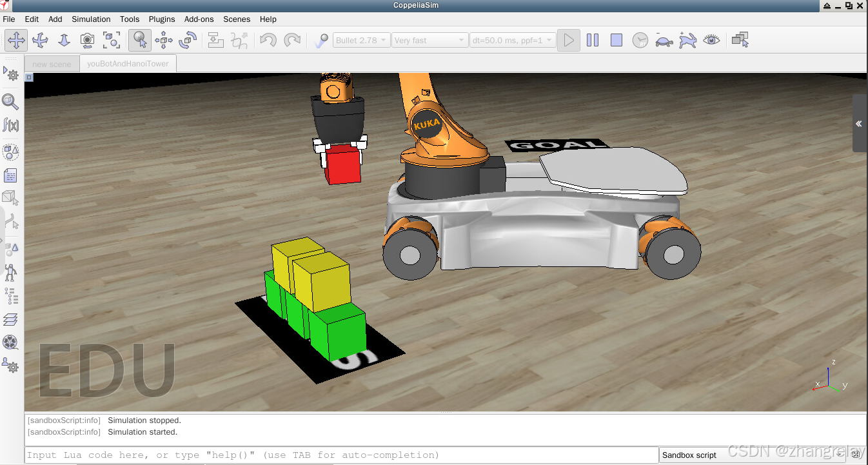This screenshot has height=465, width=868.
Task: Click the view corner square button
Action: [x=29, y=77]
